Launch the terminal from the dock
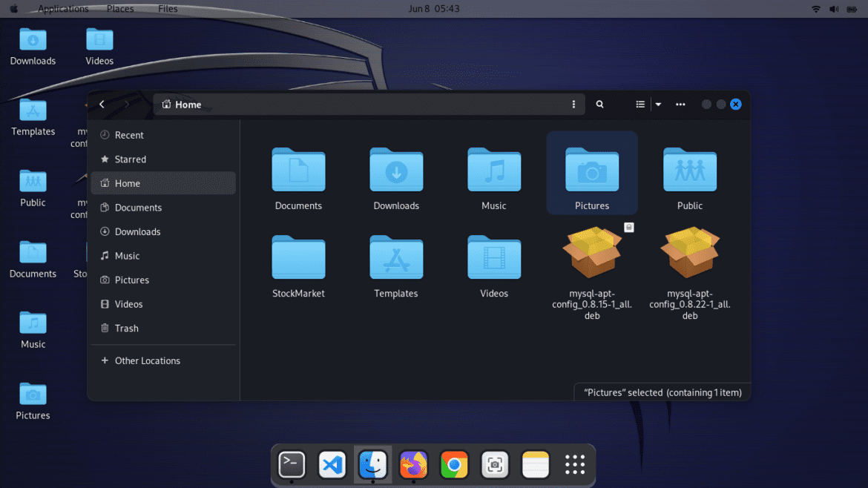Screen dimensions: 868x488 point(292,464)
